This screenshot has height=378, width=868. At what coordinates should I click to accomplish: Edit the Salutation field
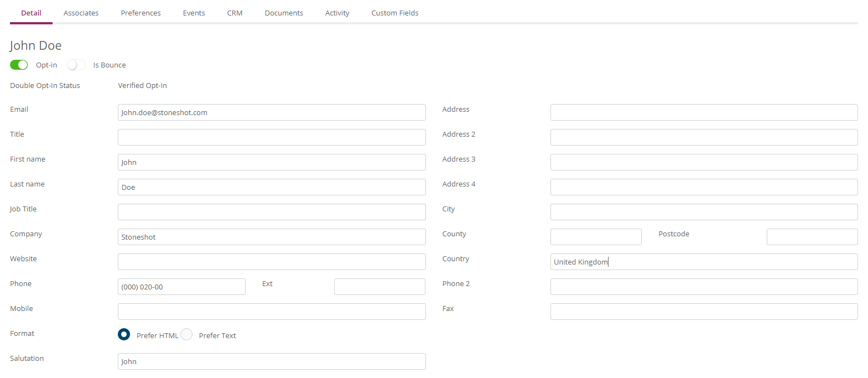[x=272, y=361]
